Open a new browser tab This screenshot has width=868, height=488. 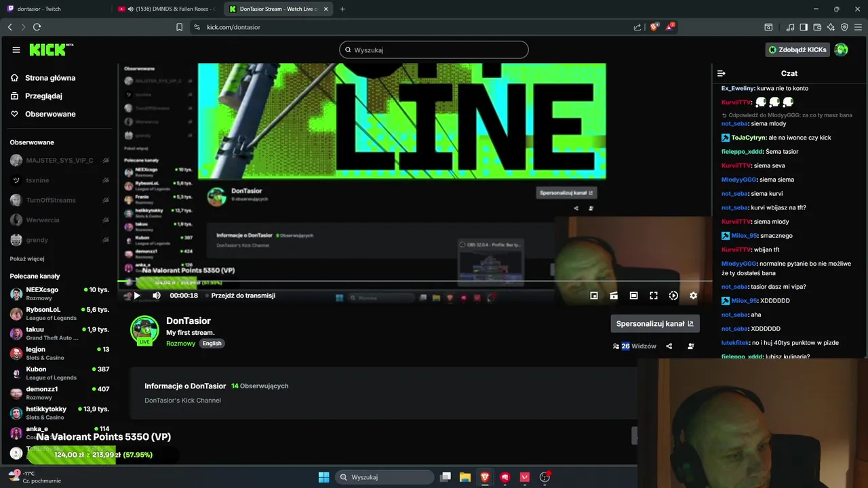coord(342,9)
